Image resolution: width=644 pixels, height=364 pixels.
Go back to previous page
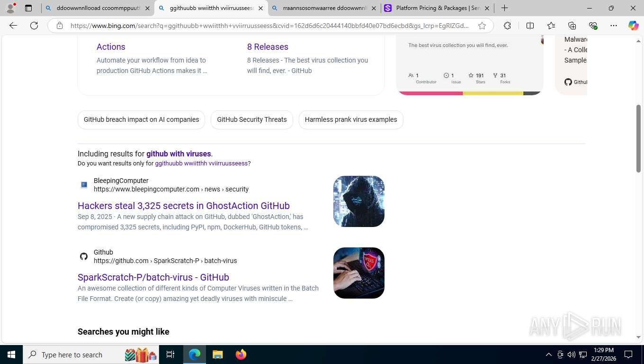pyautogui.click(x=13, y=26)
